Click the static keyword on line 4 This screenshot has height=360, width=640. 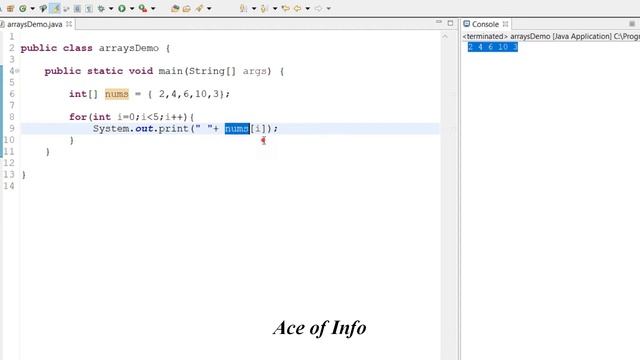pos(105,71)
